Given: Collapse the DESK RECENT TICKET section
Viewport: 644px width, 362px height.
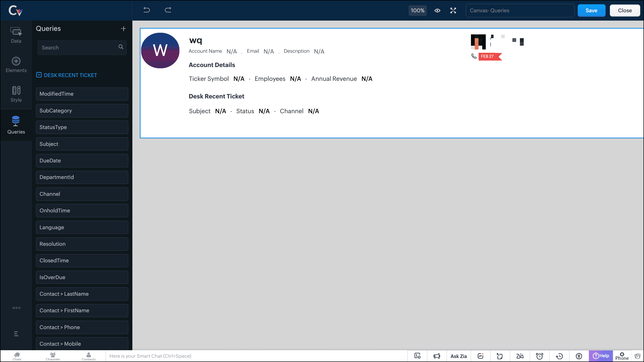Looking at the screenshot, I should point(39,75).
